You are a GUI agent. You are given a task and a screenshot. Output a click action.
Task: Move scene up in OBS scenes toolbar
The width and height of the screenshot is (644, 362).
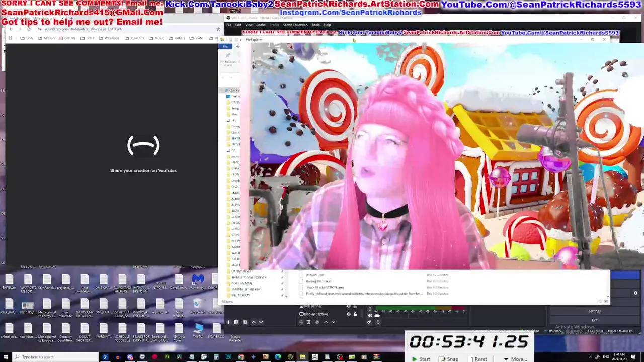coord(253,322)
